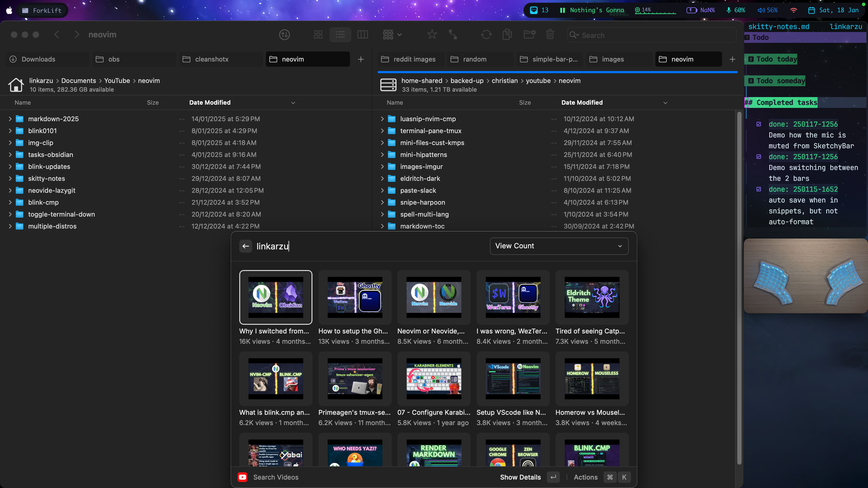Expand the blink0101 folder
The height and width of the screenshot is (488, 868).
(10, 131)
